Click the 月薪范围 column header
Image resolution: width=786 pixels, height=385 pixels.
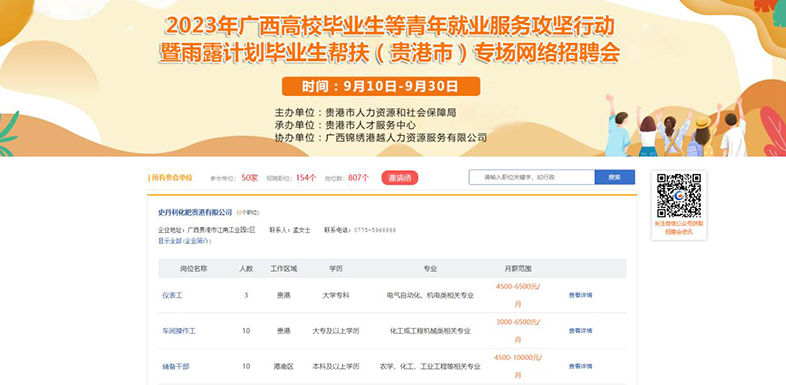[518, 269]
